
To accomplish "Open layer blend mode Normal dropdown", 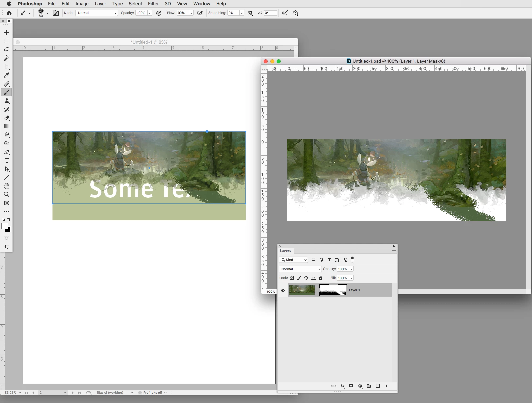I will (x=300, y=269).
